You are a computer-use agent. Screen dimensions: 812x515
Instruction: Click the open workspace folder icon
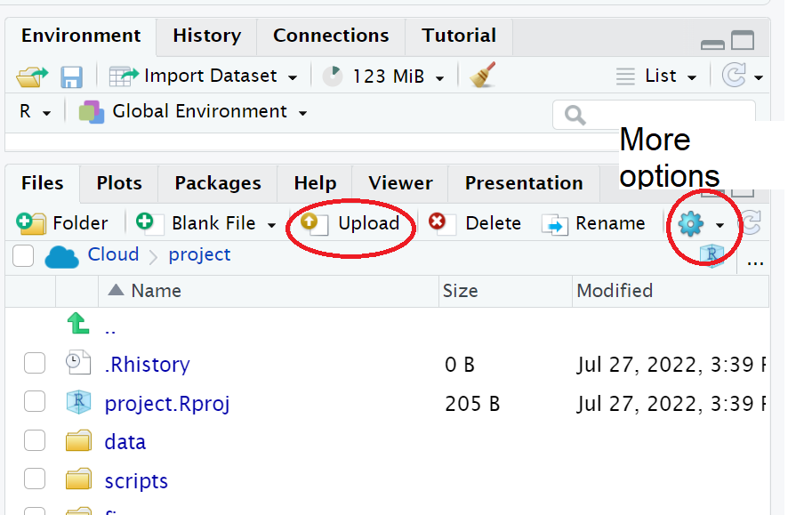pyautogui.click(x=31, y=76)
